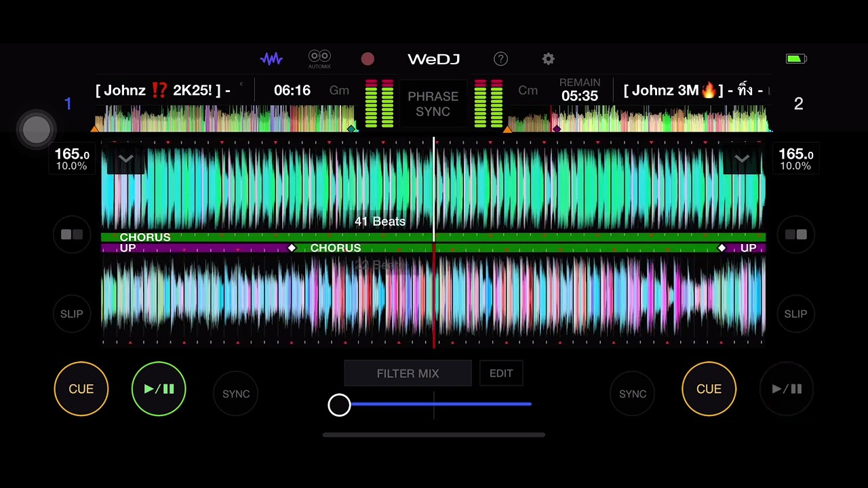Click deck 2 CHORUS phrase label

pos(335,248)
